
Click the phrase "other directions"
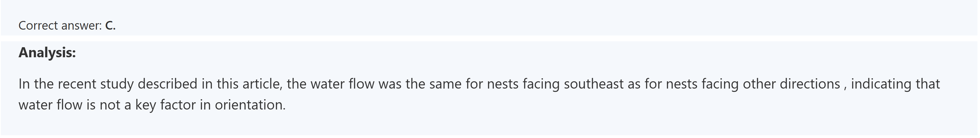(791, 84)
